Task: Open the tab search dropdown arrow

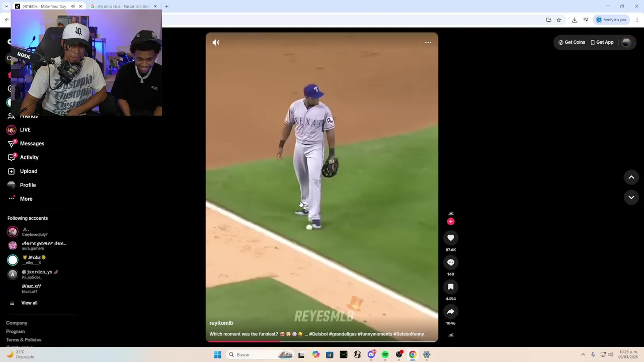Action: click(7, 7)
